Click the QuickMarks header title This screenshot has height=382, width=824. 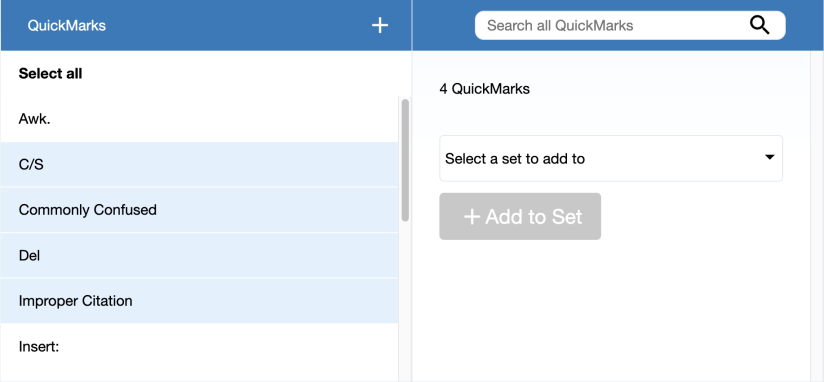pyautogui.click(x=67, y=25)
